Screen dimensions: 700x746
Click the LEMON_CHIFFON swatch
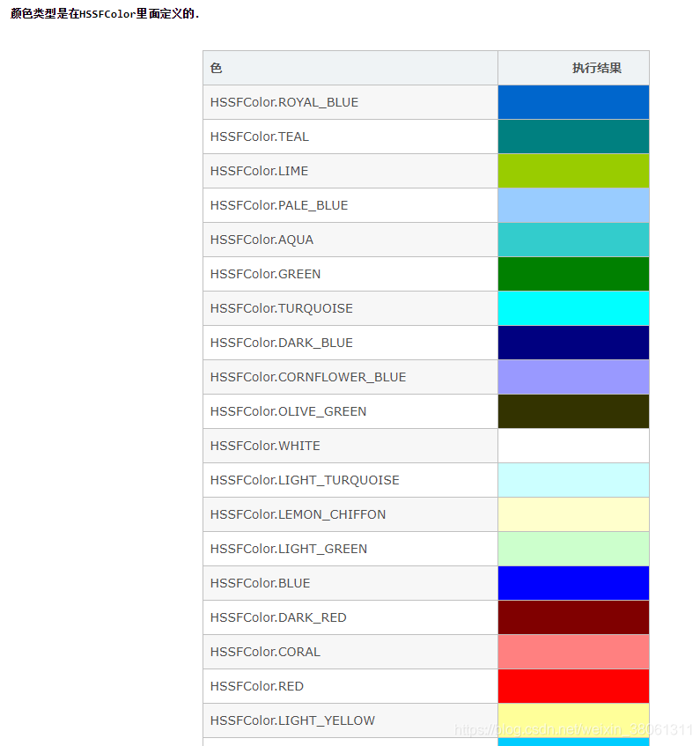coord(573,514)
